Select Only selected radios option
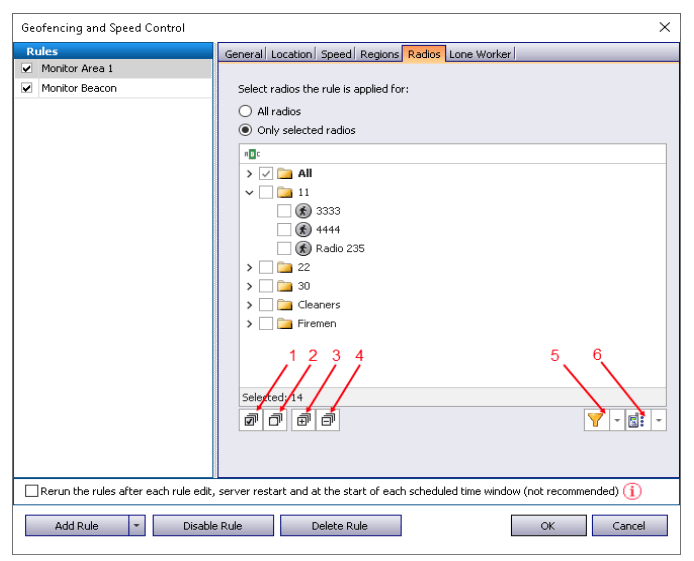The width and height of the screenshot is (694, 561). (x=245, y=130)
